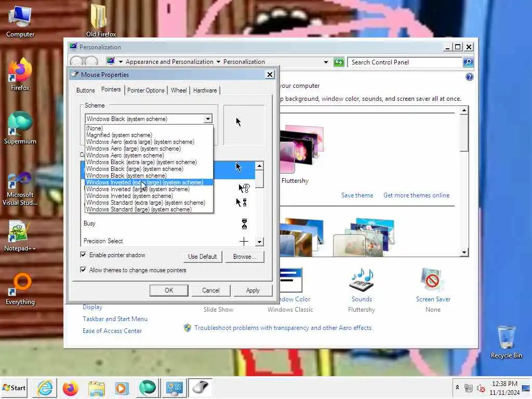Switch to the Wheel tab
The width and height of the screenshot is (532, 399).
179,90
